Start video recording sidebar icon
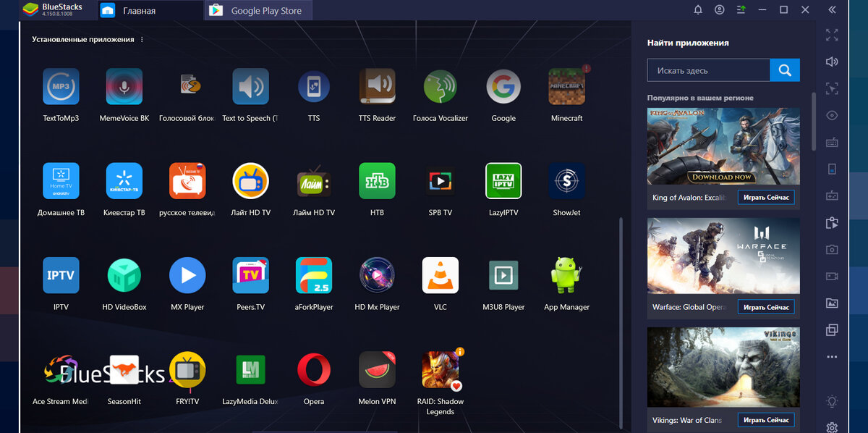This screenshot has width=868, height=433. (x=832, y=276)
